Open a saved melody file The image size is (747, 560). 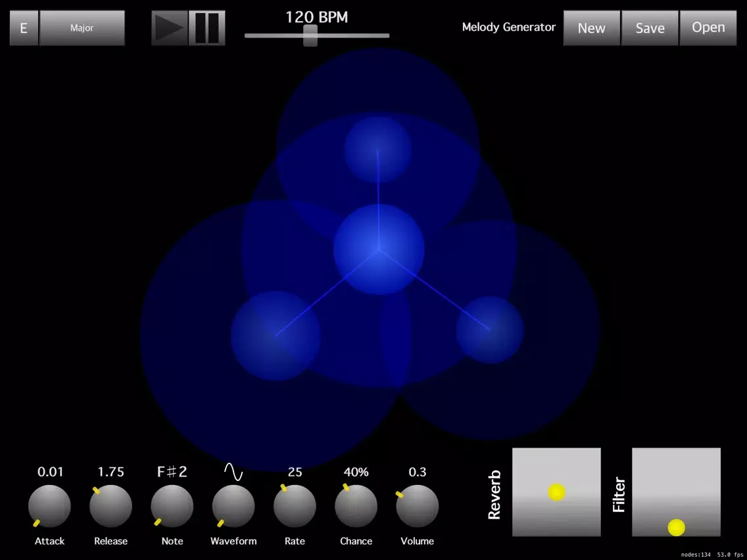708,28
